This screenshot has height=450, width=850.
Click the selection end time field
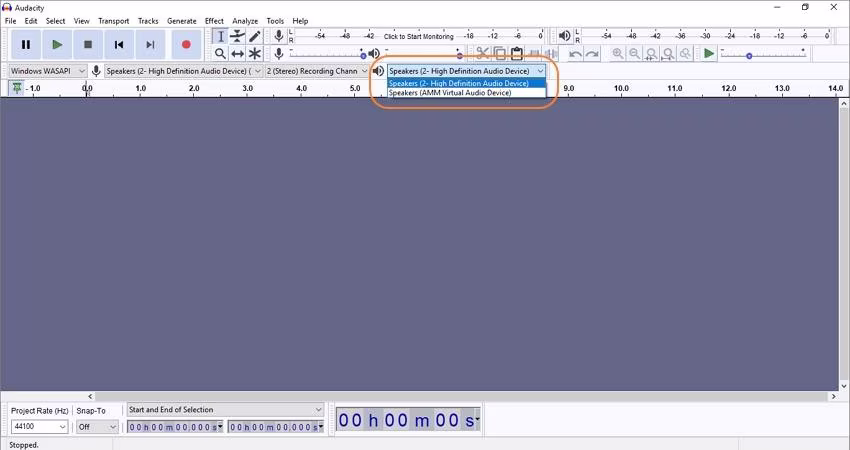(276, 427)
